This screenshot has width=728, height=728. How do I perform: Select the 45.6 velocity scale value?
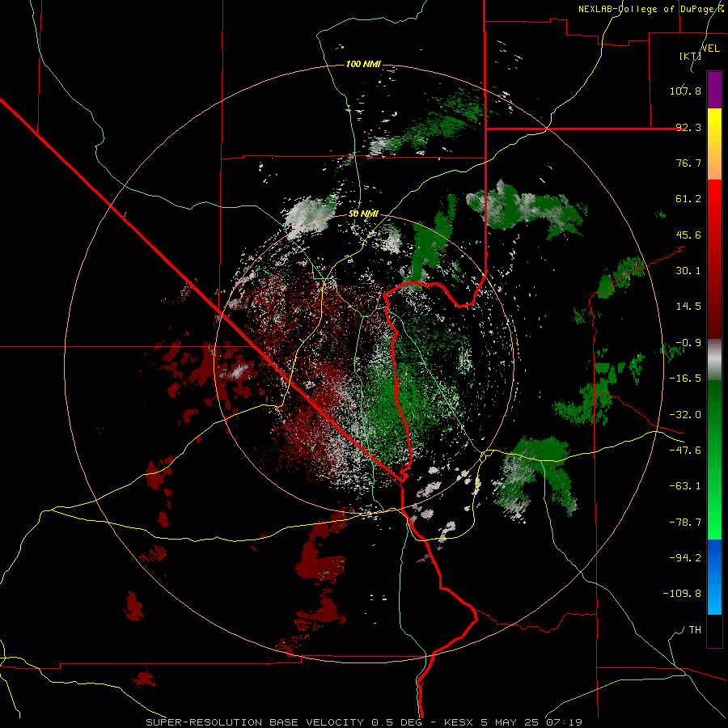[x=688, y=235]
